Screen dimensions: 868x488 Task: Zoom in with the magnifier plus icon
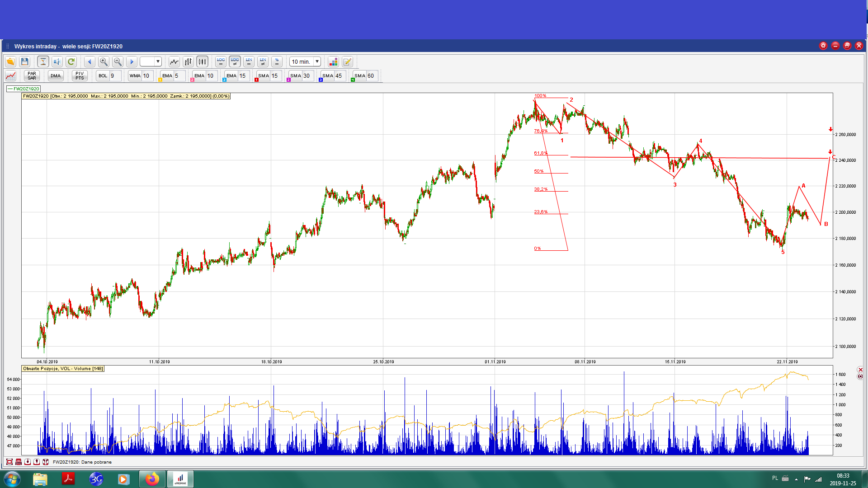[x=104, y=61]
